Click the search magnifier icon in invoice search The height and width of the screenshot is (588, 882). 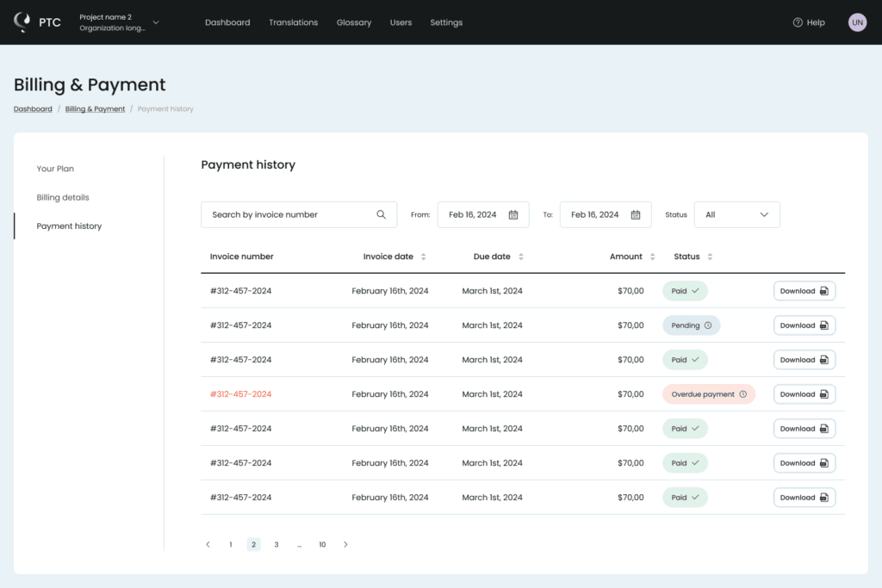pyautogui.click(x=381, y=214)
